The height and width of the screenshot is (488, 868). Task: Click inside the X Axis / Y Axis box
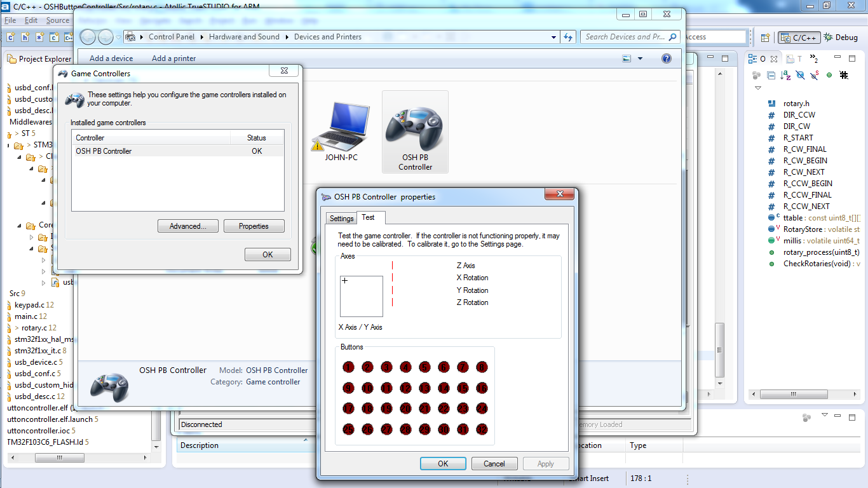(361, 296)
